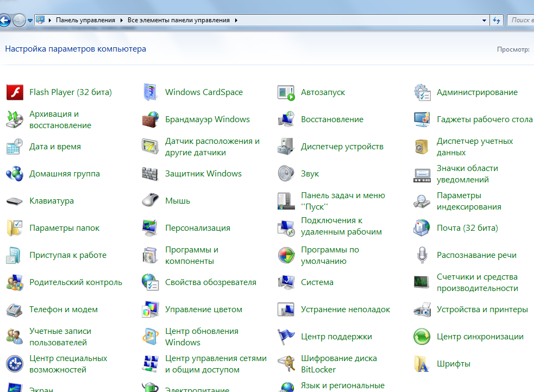The width and height of the screenshot is (534, 392).
Task: Open the Диспетчер учетных данных safe icon
Action: (422, 147)
